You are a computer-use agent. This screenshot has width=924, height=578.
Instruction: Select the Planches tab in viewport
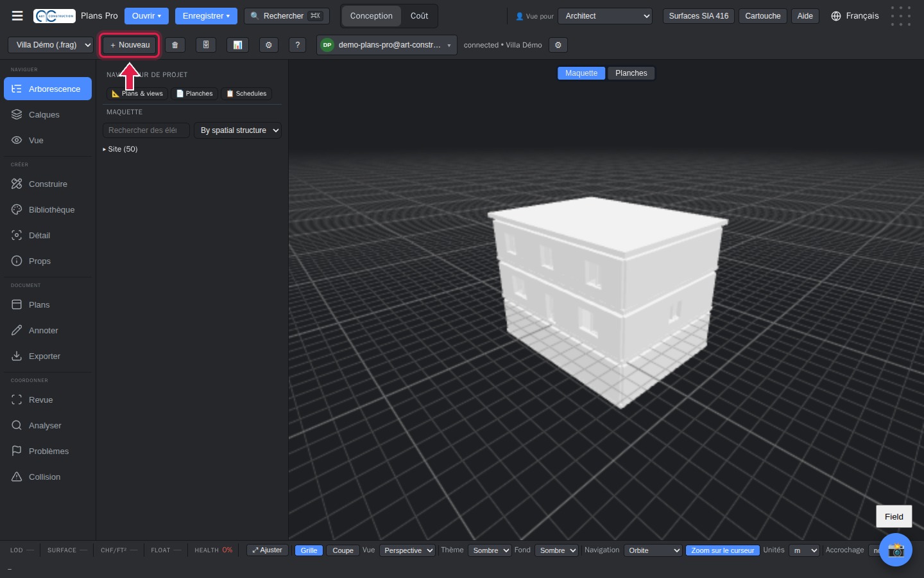[631, 73]
